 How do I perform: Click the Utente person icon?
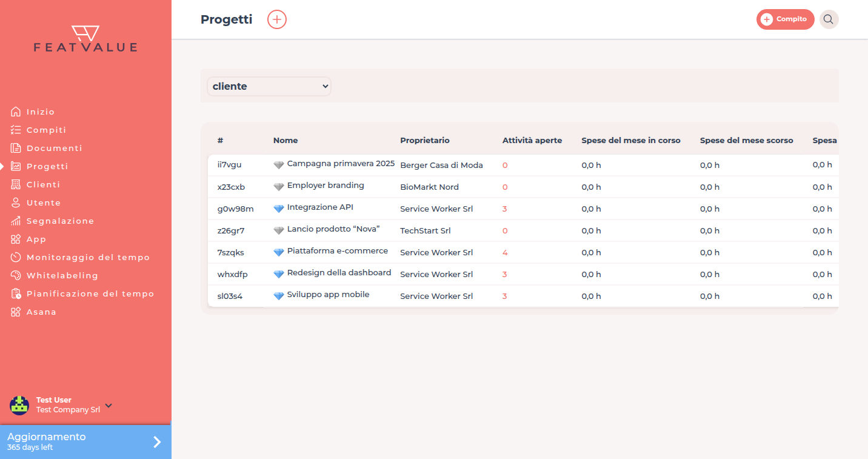[x=16, y=203]
